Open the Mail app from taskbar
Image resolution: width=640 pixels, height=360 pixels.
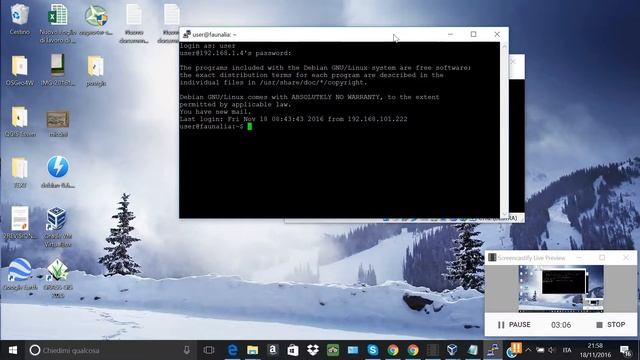[353, 350]
